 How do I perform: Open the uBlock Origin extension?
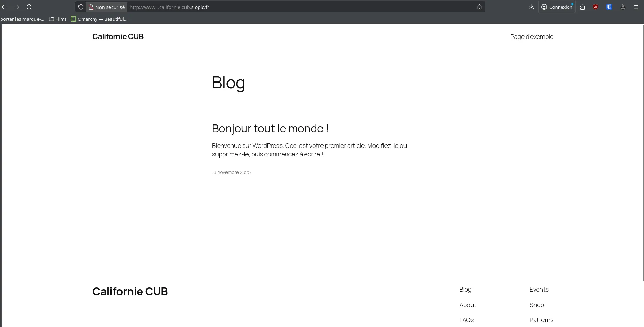pyautogui.click(x=595, y=7)
